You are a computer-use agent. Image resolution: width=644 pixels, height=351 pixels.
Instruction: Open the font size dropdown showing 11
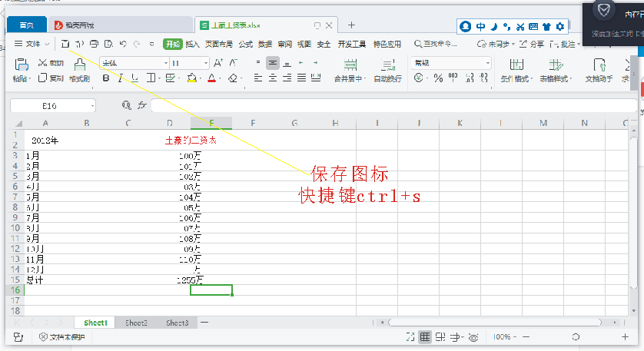(206, 63)
